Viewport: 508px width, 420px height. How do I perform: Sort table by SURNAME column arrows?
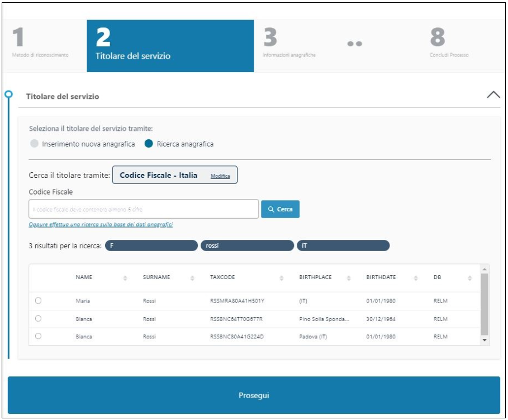pyautogui.click(x=192, y=278)
